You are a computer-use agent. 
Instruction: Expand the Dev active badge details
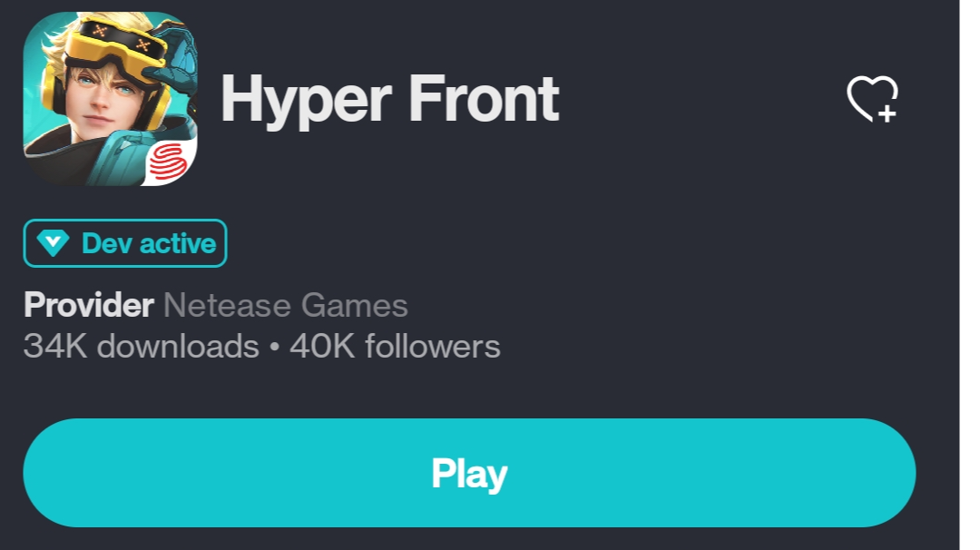tap(124, 242)
